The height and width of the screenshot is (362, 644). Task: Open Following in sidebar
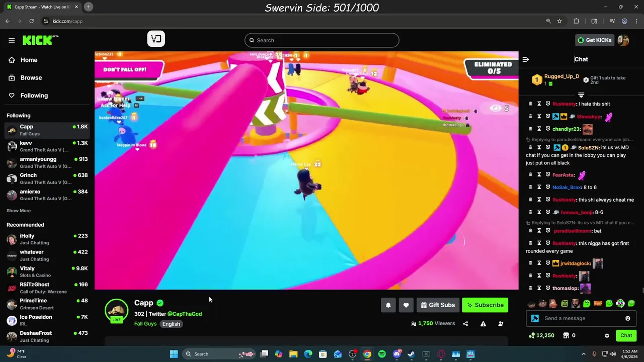(x=34, y=96)
